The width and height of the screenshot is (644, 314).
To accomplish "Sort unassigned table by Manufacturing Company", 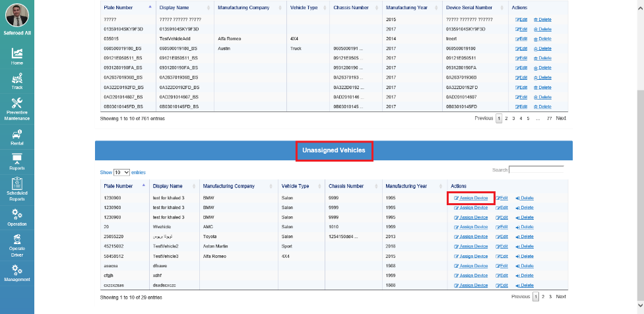I will 238,186.
